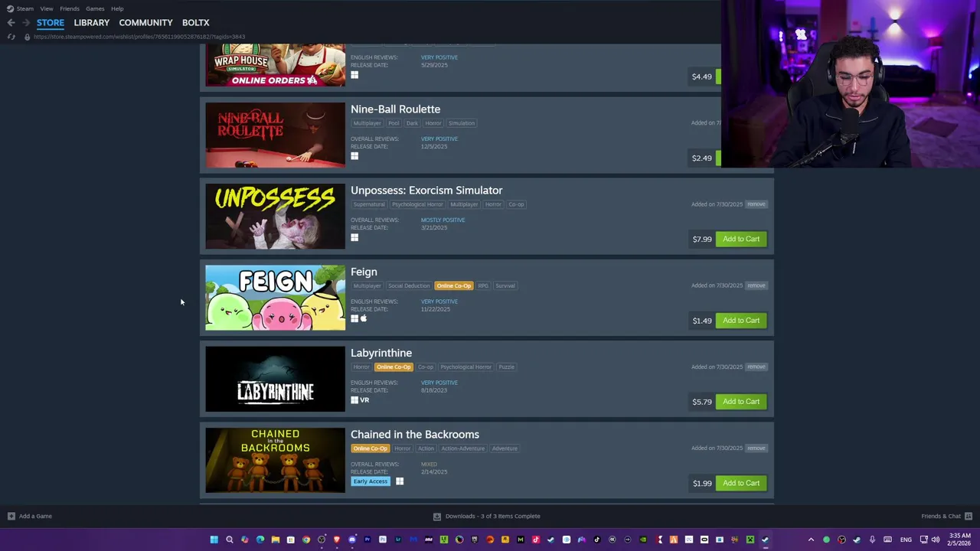Viewport: 980px width, 551px height.
Task: Click the Downloads icon in the bottom bar
Action: 436,516
